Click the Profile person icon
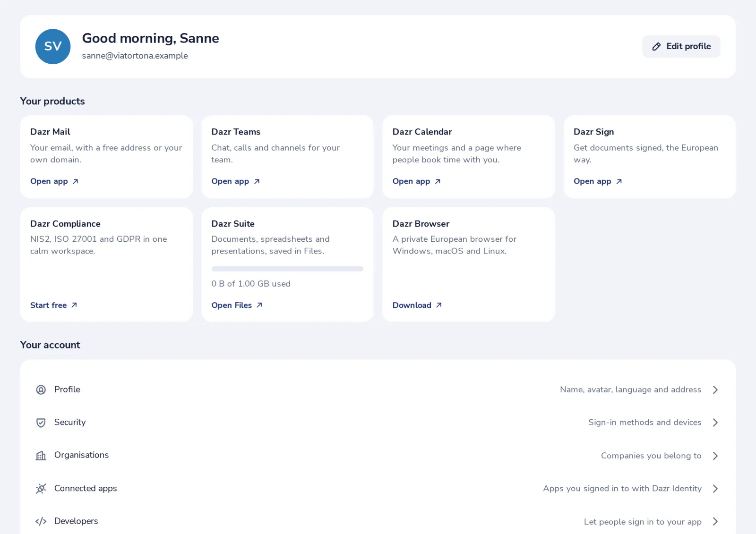756x534 pixels. (x=41, y=390)
